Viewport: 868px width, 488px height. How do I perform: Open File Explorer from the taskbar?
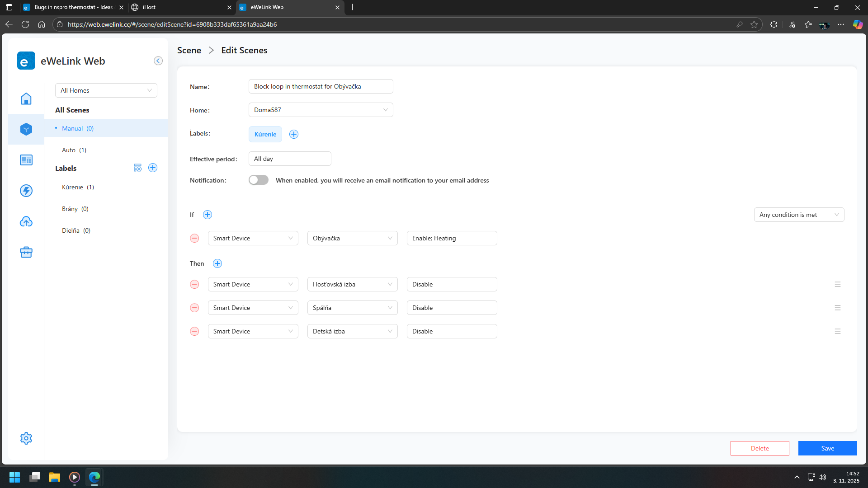[55, 477]
